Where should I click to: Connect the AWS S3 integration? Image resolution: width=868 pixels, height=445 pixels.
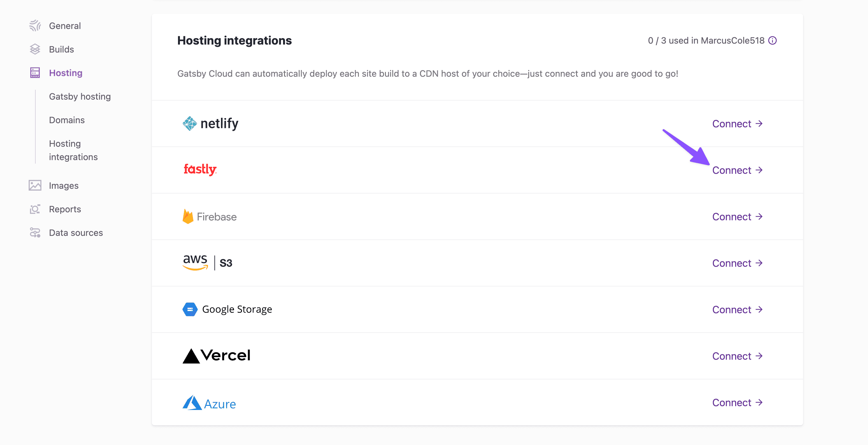pos(737,263)
